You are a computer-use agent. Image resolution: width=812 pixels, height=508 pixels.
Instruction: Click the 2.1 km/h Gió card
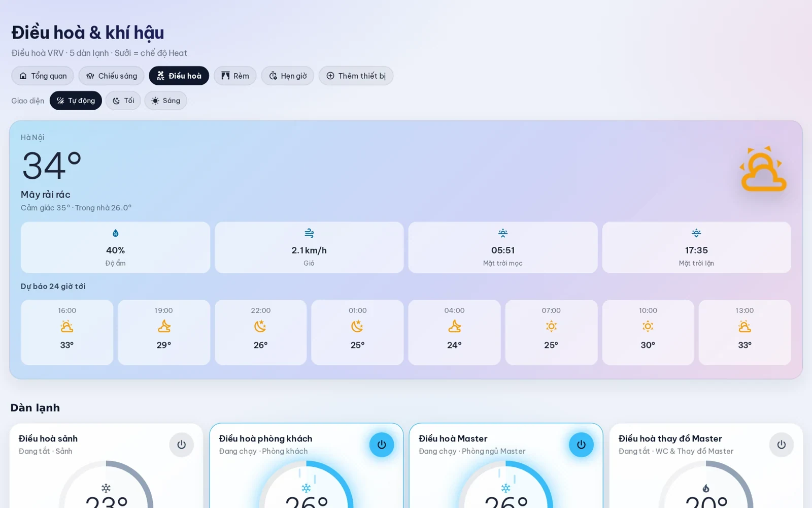tap(309, 247)
